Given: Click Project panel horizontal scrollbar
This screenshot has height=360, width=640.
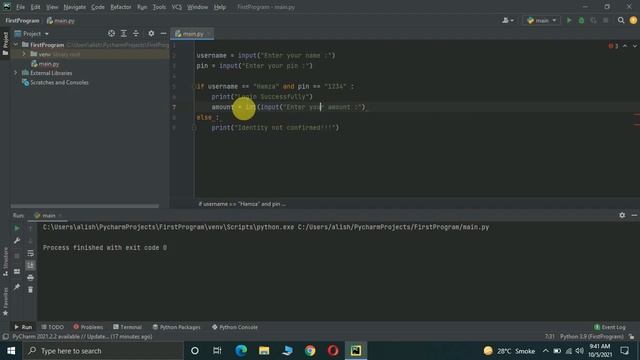Looking at the screenshot, I should 84,206.
